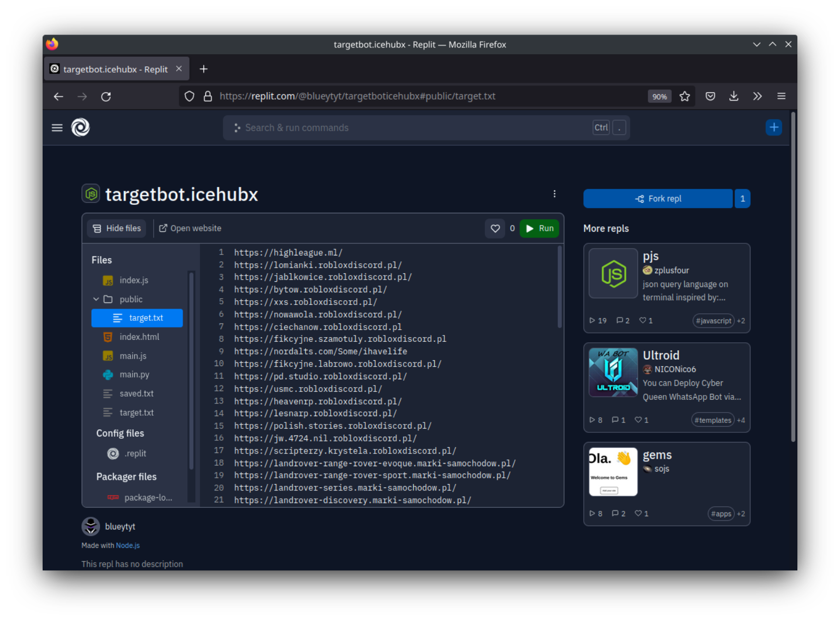840x621 pixels.
Task: Open NICONico6 author profile
Action: [x=675, y=369]
